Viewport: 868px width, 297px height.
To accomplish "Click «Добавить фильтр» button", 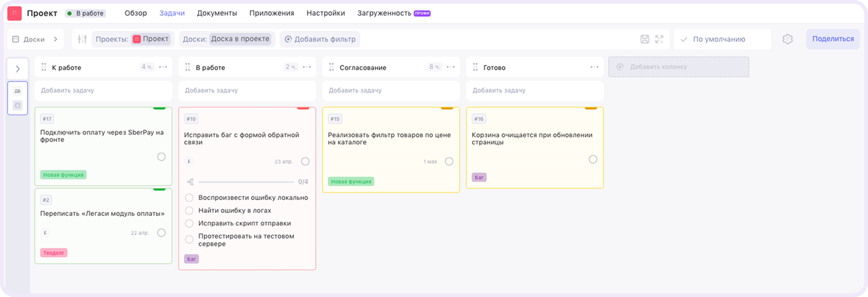I will click(x=320, y=39).
